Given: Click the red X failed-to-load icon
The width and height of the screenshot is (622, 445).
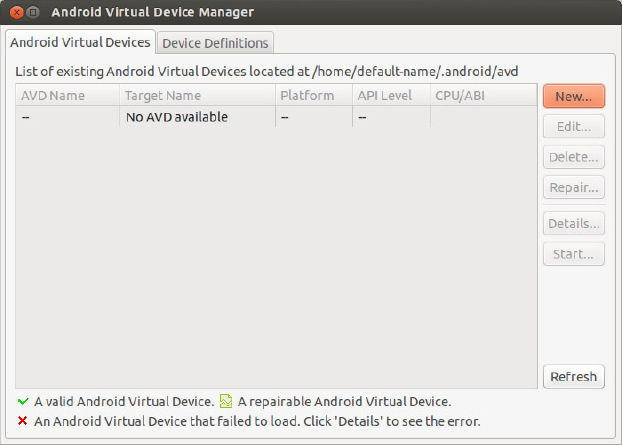Looking at the screenshot, I should pyautogui.click(x=23, y=421).
